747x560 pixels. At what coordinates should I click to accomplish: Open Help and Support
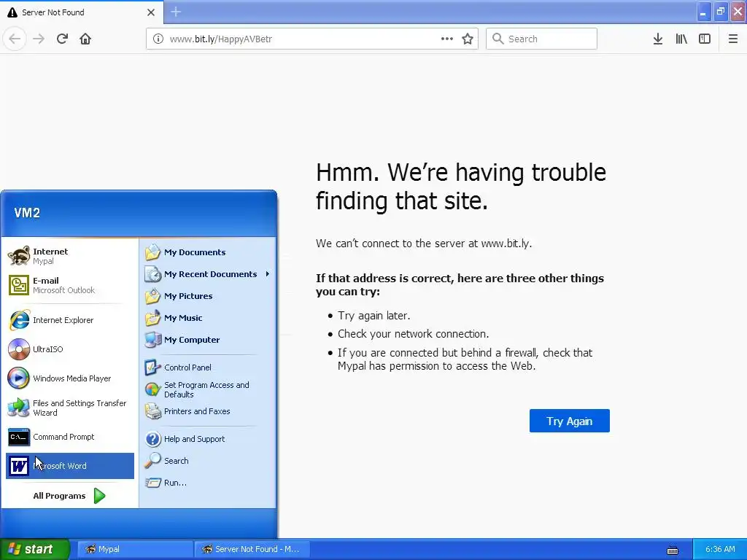click(x=207, y=438)
